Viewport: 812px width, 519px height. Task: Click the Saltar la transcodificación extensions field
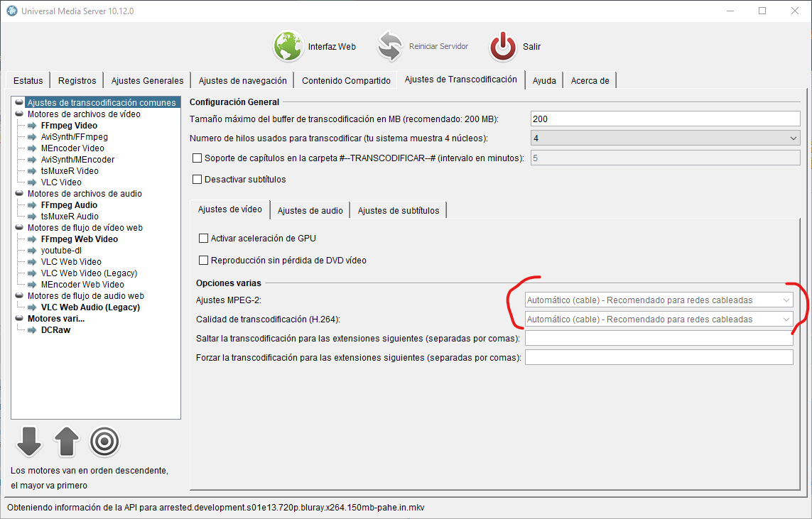[x=659, y=339]
